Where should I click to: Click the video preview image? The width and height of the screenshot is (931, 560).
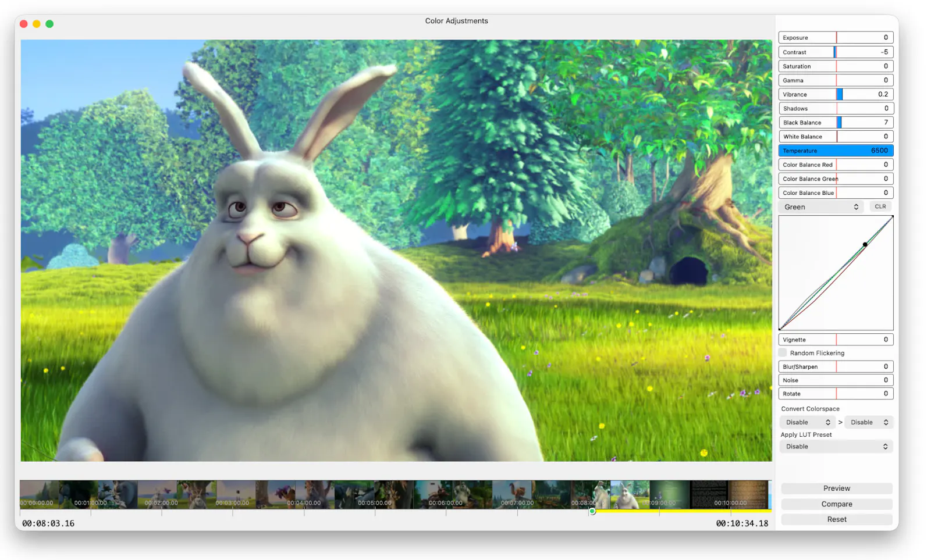[x=396, y=251]
